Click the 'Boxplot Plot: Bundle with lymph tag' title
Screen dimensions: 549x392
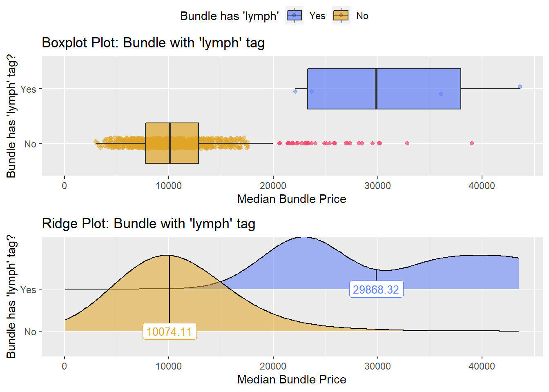pos(153,42)
